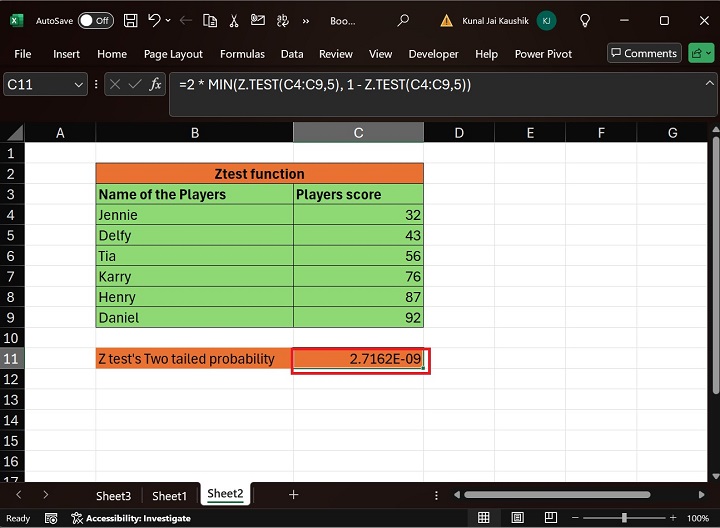Select row 11 header
Screen dimensions: 720x528
pos(12,359)
